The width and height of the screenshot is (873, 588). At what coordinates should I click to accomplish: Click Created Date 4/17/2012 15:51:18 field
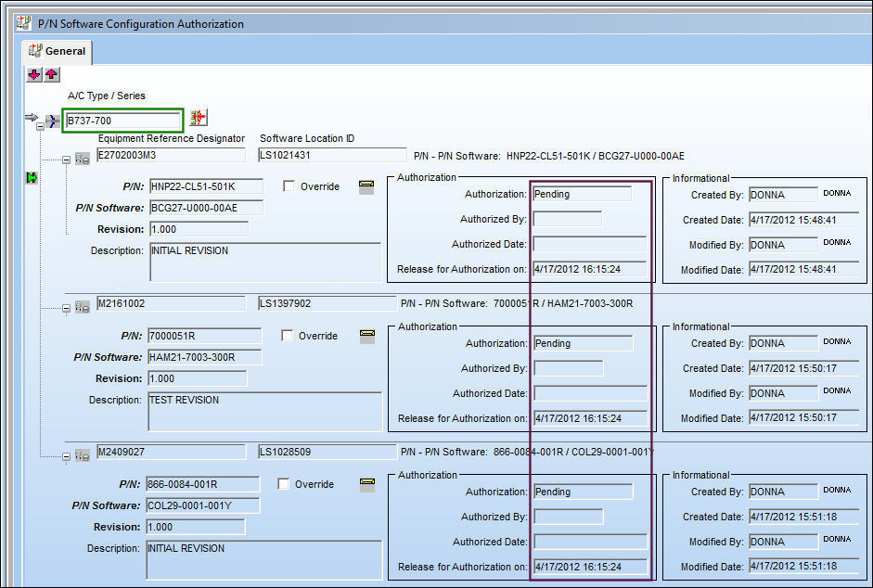point(804,517)
